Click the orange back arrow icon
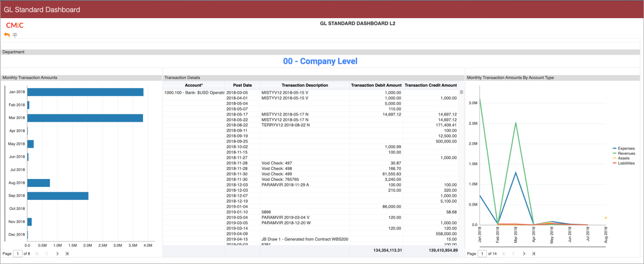This screenshot has width=644, height=264. click(7, 35)
